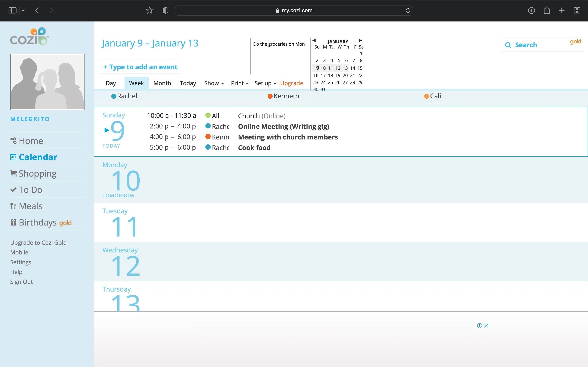Click the search magnifier icon

click(x=508, y=45)
